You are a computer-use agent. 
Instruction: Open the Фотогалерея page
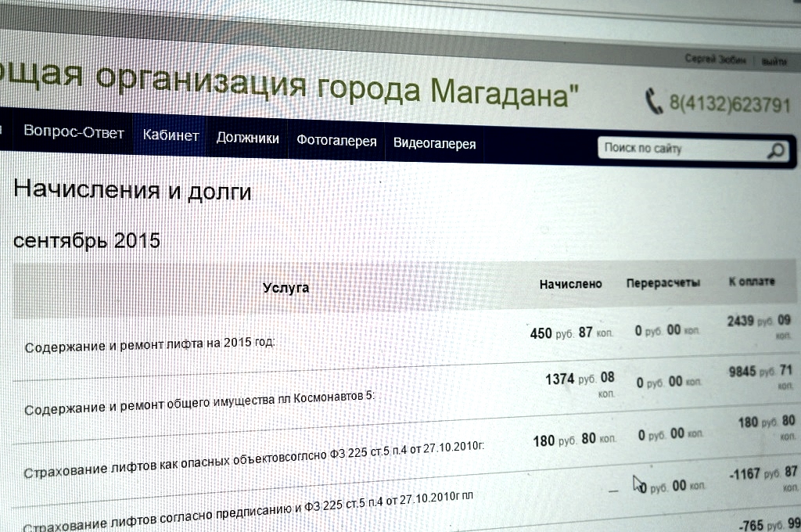[x=336, y=139]
